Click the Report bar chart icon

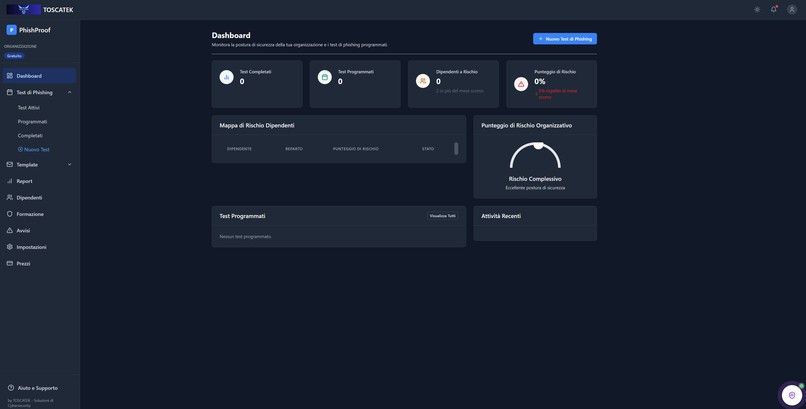tap(10, 181)
